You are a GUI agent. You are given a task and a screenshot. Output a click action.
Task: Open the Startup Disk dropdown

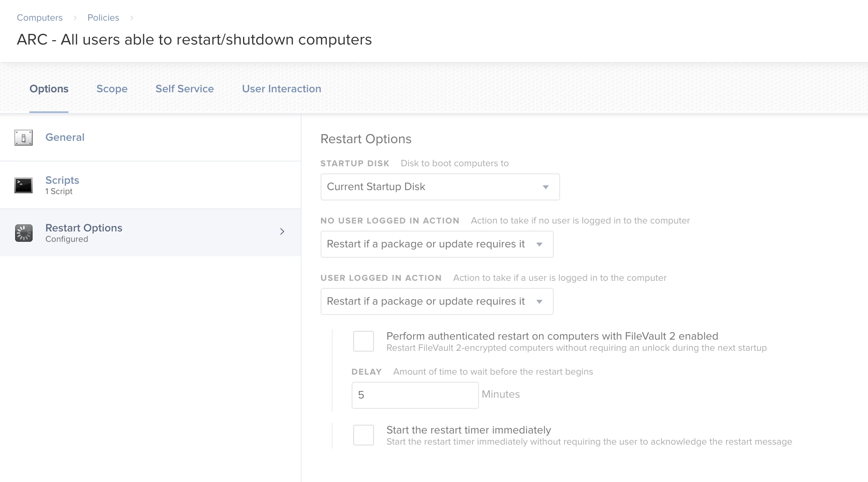point(440,187)
